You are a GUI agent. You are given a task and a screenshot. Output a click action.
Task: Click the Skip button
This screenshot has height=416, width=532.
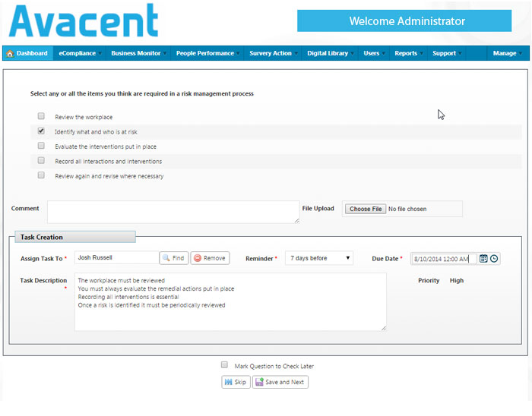pos(236,382)
